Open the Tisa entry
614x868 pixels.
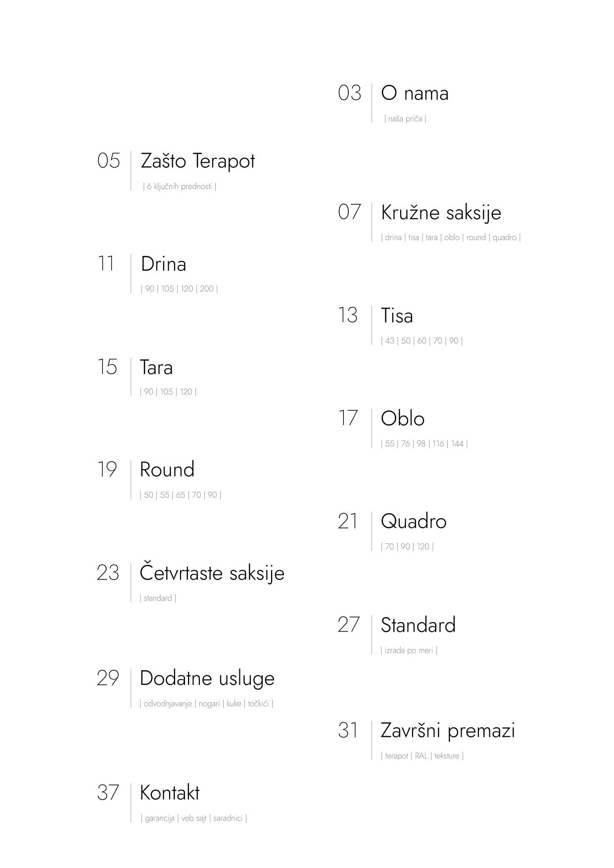coord(397,316)
